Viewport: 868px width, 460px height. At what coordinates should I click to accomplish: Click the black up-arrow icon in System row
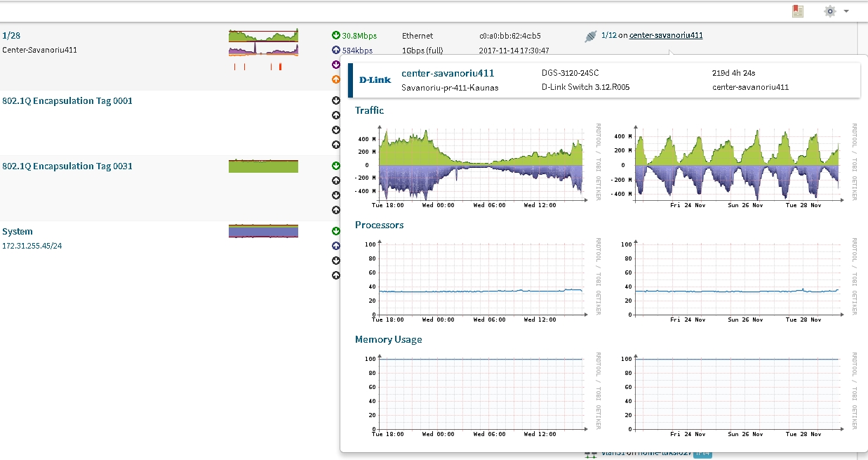click(x=336, y=275)
